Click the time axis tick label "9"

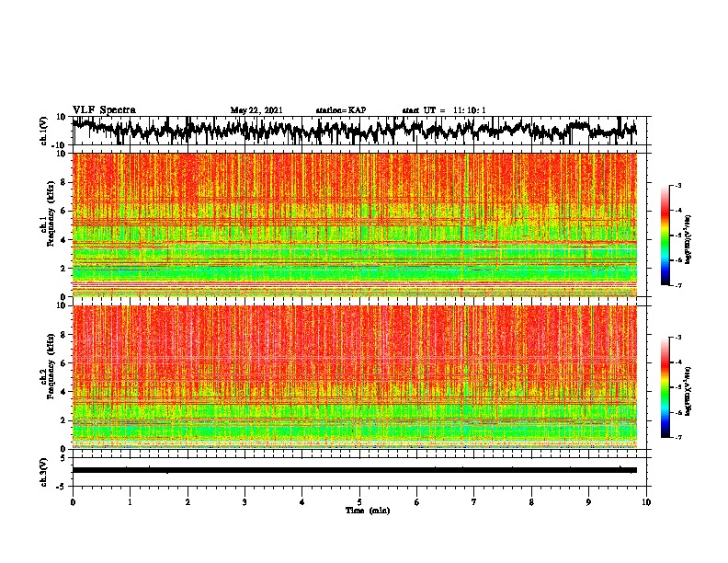[x=588, y=502]
